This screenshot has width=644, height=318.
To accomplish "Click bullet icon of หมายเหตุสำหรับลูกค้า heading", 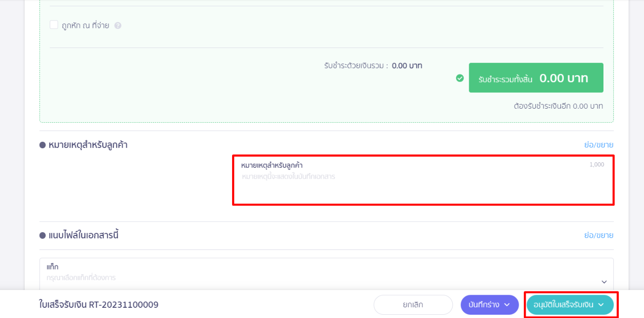I will click(x=42, y=145).
